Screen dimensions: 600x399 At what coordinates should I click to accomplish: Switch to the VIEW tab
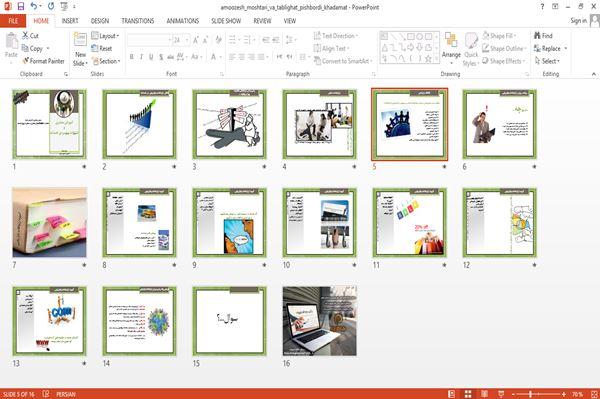(x=290, y=21)
